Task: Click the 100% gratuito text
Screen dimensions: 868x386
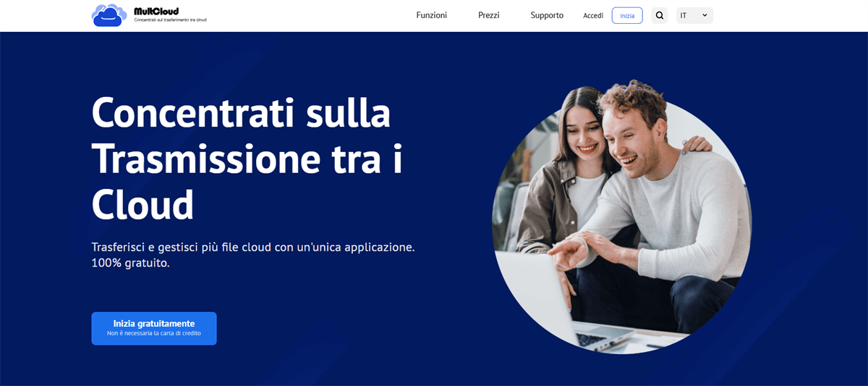Action: [x=131, y=263]
